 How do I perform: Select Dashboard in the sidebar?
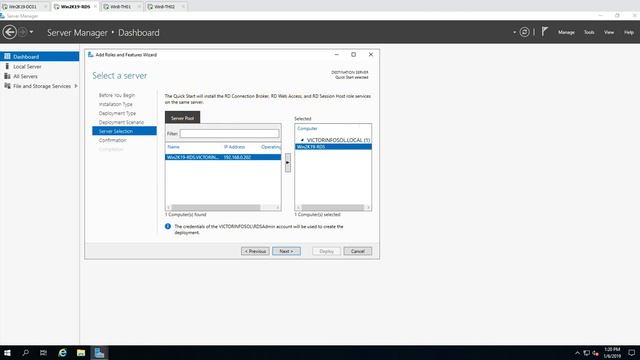40,56
